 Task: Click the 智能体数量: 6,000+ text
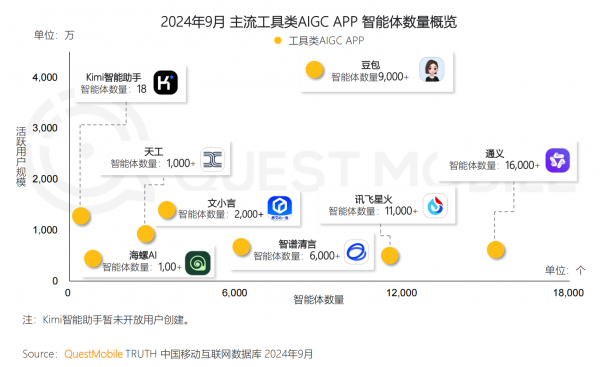pos(297,256)
